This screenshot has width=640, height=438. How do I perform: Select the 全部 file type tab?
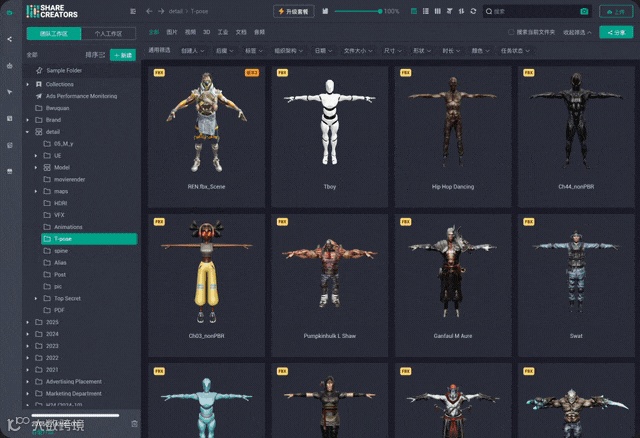154,32
